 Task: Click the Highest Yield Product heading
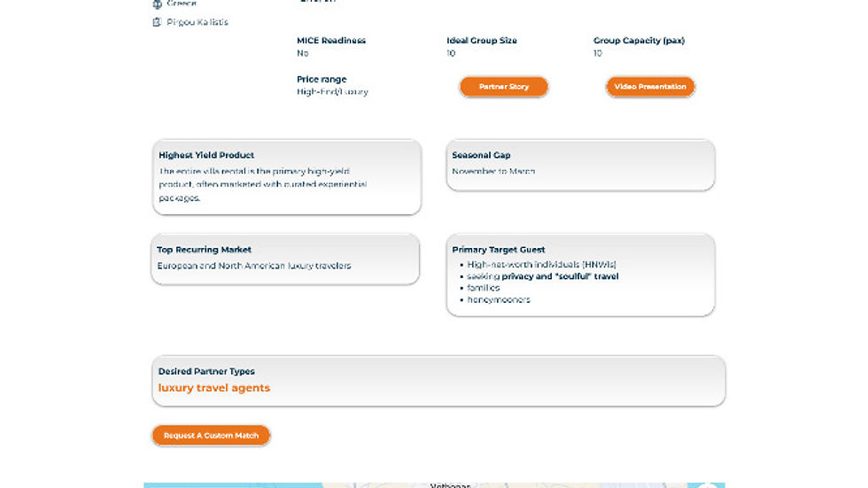(206, 155)
